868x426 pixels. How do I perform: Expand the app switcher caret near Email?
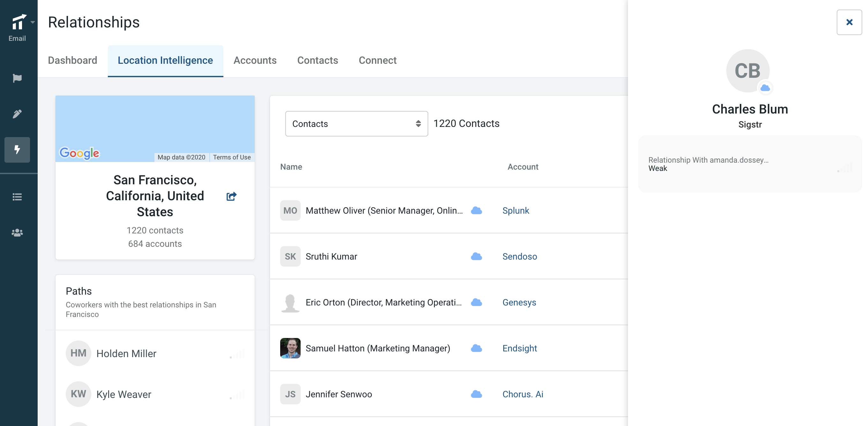coord(33,22)
